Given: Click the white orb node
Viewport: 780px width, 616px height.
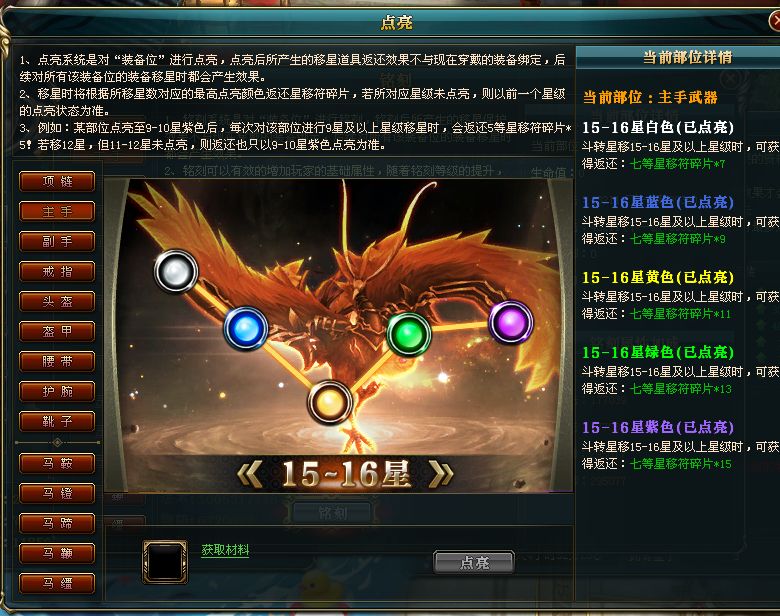Looking at the screenshot, I should tap(176, 271).
